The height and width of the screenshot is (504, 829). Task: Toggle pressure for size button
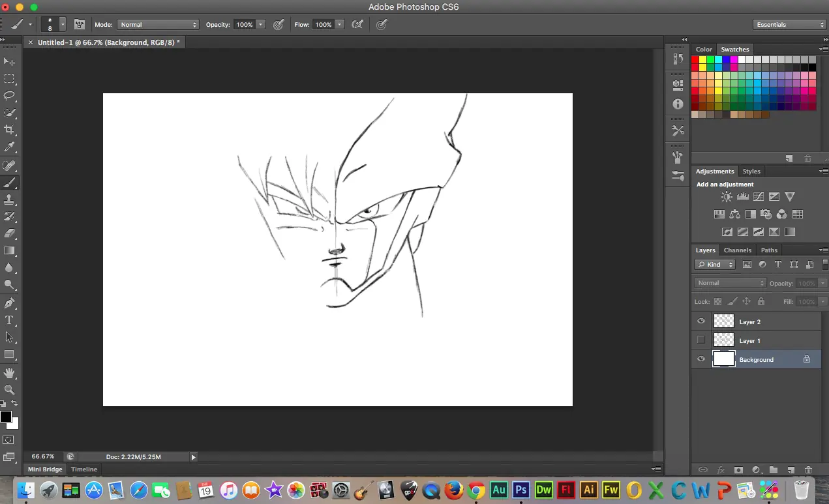[382, 25]
